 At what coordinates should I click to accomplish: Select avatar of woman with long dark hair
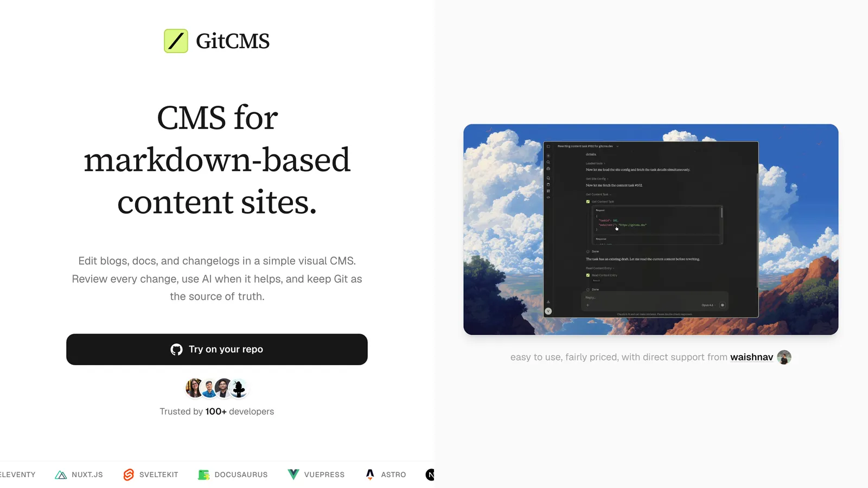pyautogui.click(x=194, y=388)
